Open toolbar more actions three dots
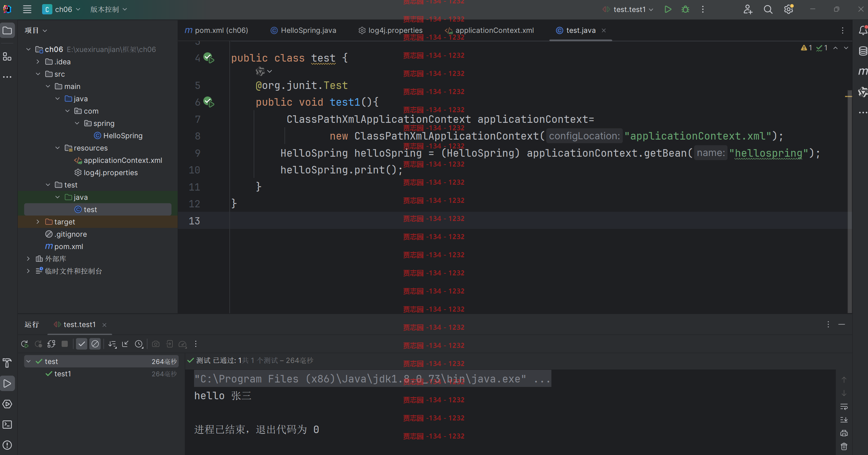Screen dimensions: 868x455 point(703,9)
